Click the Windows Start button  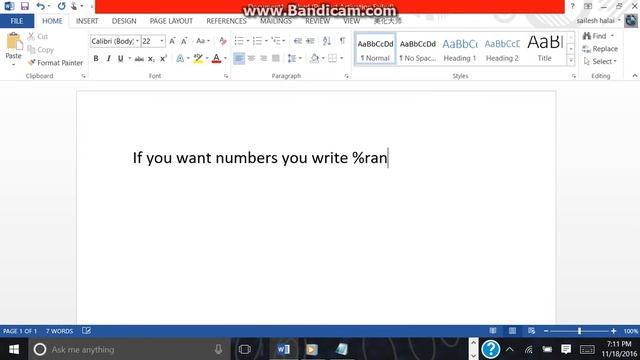(14, 349)
